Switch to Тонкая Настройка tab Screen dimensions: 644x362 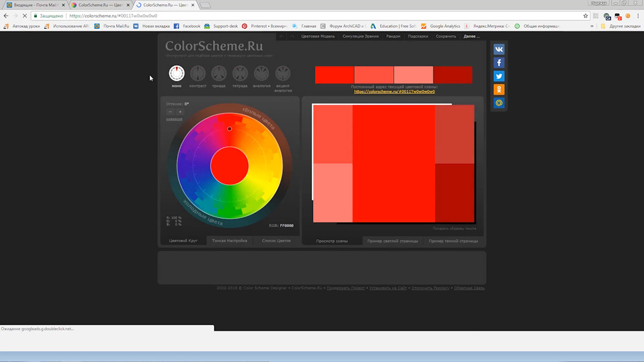pos(230,241)
